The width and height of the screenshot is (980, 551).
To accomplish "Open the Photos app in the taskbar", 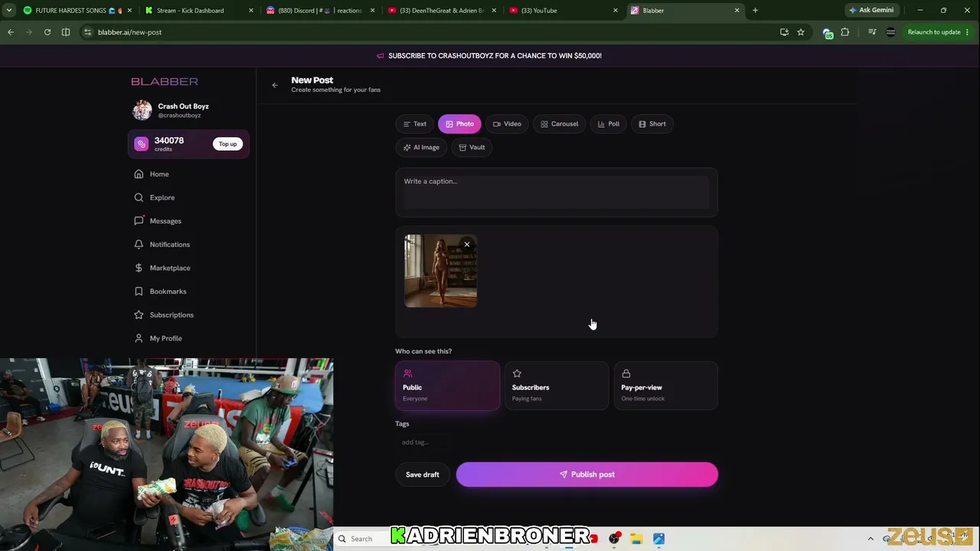I will point(658,539).
